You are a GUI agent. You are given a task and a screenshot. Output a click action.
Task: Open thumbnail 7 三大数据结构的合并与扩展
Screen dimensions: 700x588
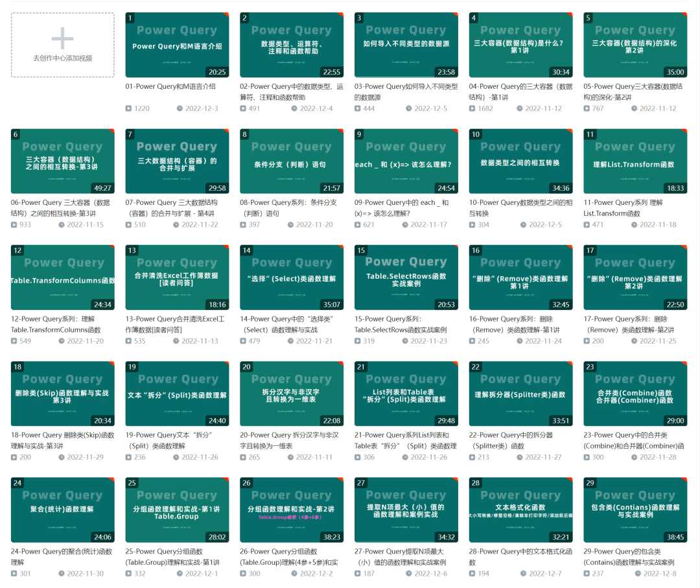tap(177, 161)
